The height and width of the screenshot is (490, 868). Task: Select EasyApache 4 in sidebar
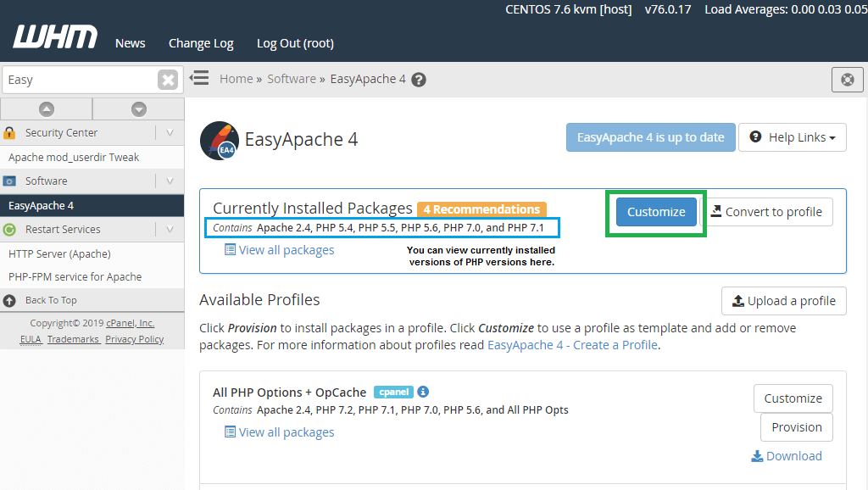[x=92, y=205]
